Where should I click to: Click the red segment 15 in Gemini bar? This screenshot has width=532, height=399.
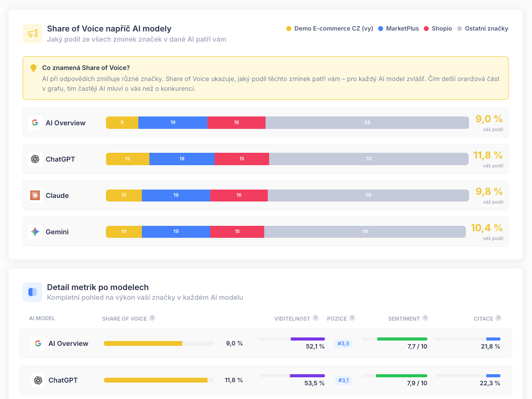point(237,232)
